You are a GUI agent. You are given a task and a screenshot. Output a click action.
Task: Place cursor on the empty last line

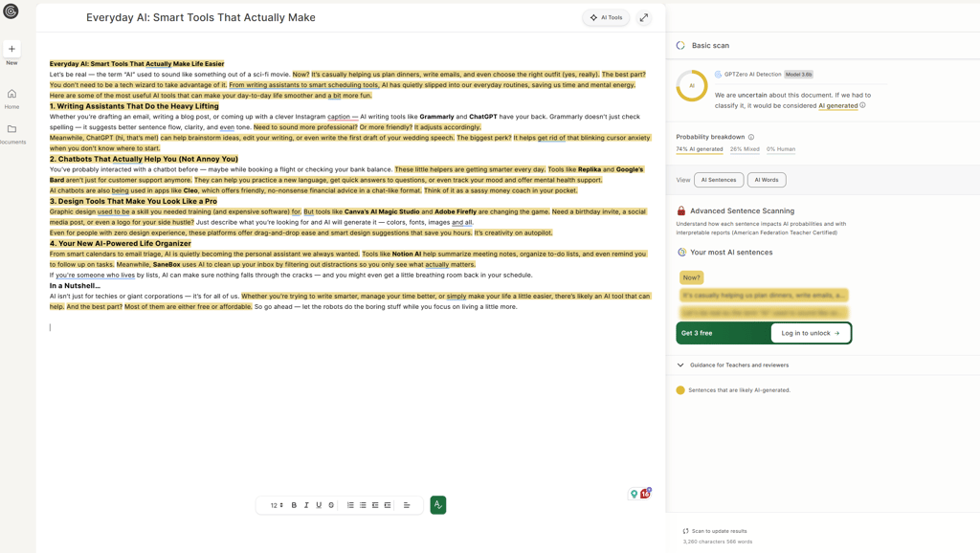tap(50, 327)
